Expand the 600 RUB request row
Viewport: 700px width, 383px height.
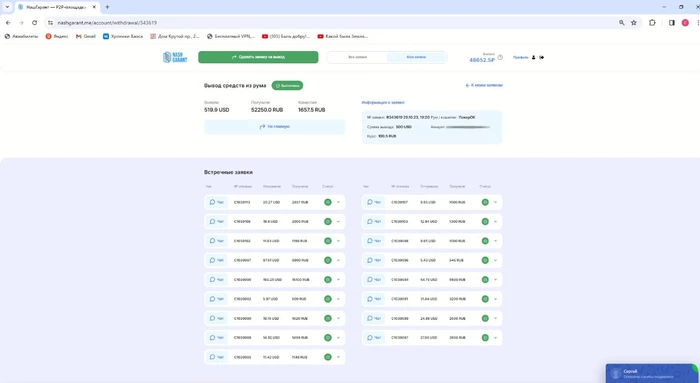click(338, 299)
